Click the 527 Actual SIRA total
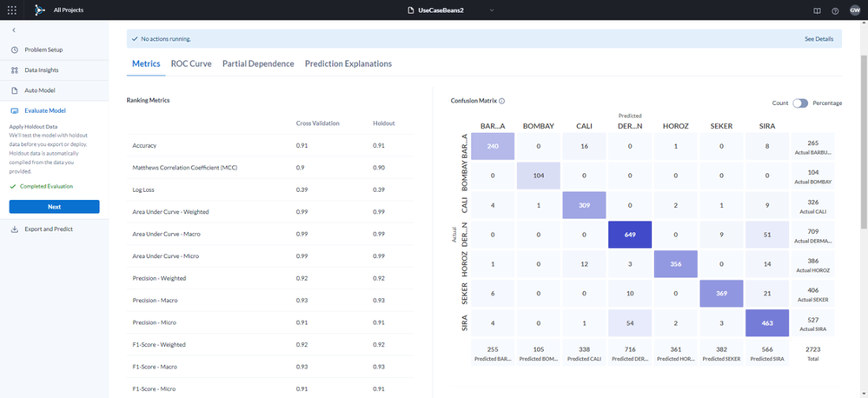868x398 pixels. point(812,322)
